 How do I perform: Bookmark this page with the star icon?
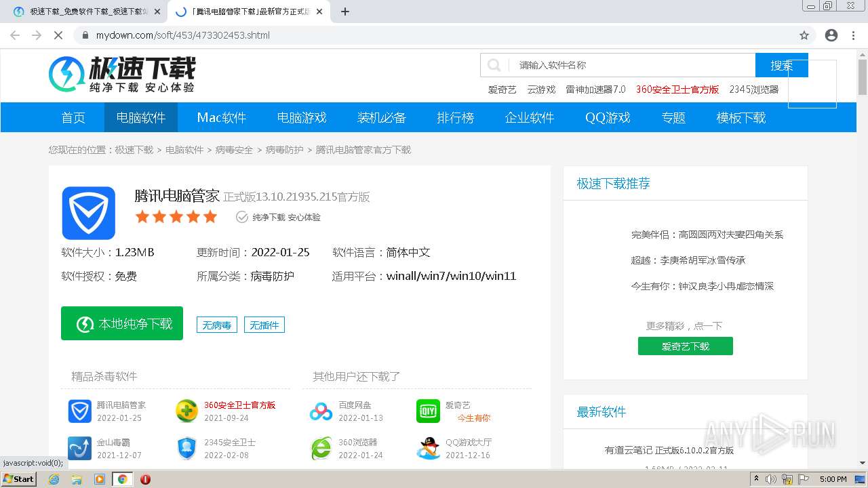[x=804, y=35]
